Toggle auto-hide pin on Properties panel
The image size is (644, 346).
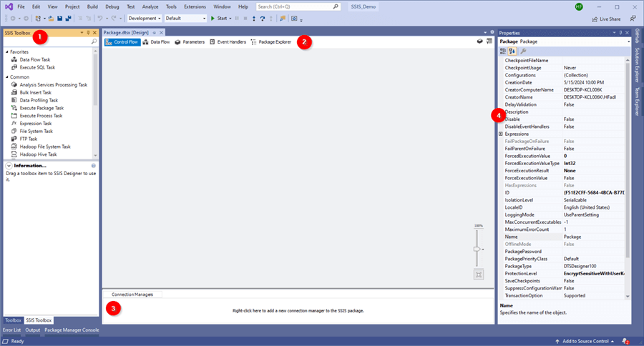tap(620, 32)
